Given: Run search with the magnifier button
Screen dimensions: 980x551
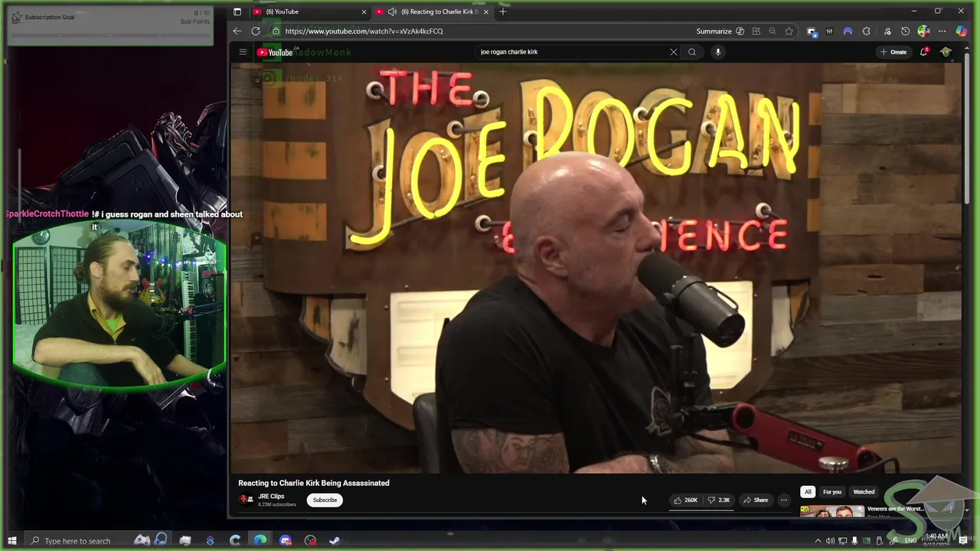Looking at the screenshot, I should tap(692, 52).
